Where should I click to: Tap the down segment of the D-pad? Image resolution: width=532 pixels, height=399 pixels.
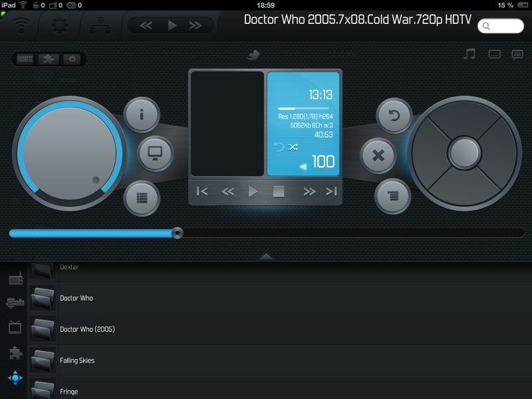(x=464, y=188)
